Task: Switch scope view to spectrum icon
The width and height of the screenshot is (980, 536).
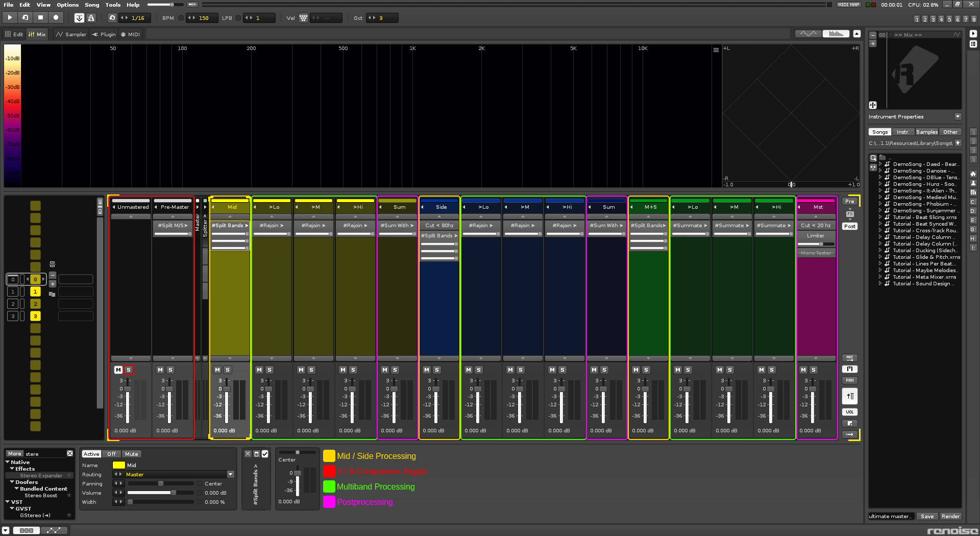Action: pos(836,34)
